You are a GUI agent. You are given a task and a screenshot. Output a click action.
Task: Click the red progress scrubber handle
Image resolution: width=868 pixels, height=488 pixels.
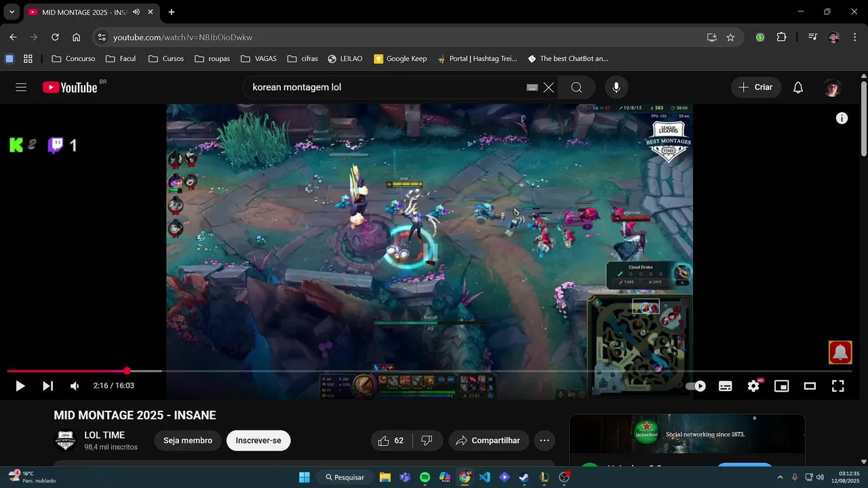[127, 371]
